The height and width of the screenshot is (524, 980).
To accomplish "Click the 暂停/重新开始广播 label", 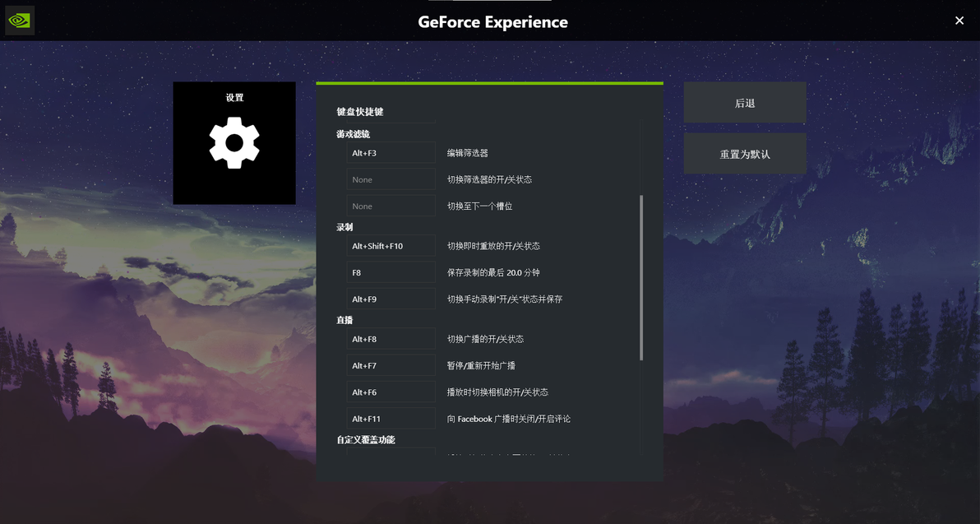I will coord(481,365).
